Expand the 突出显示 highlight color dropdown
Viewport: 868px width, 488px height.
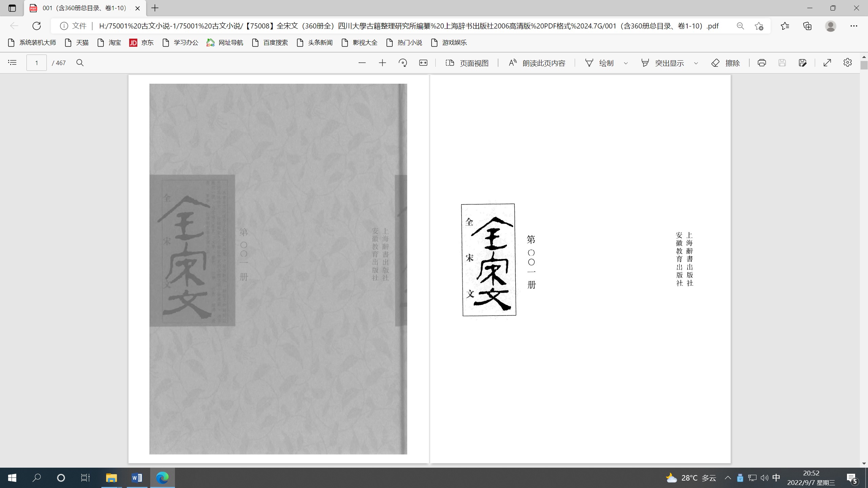point(696,63)
